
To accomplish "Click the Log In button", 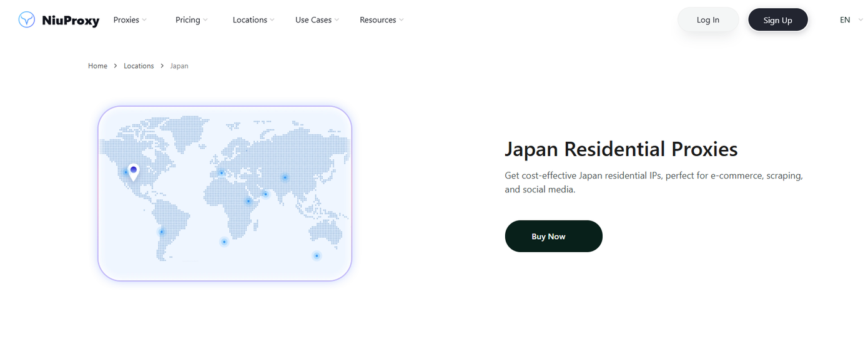I will pyautogui.click(x=708, y=20).
